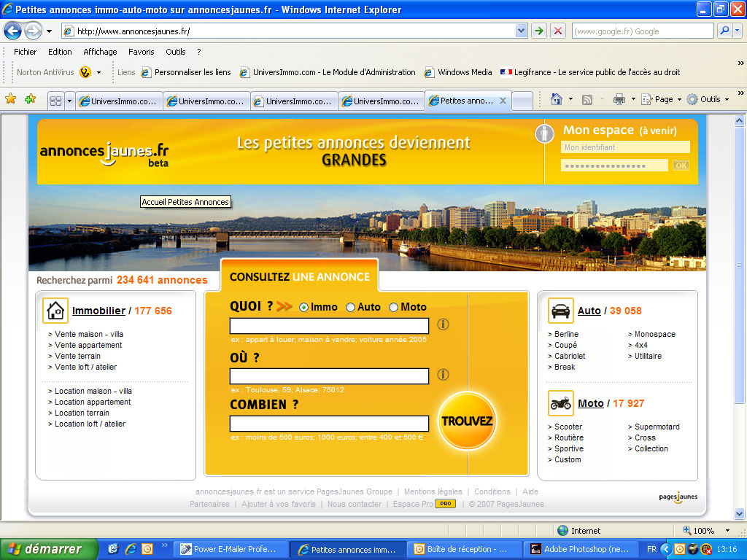Click the COMBIEN price input field
Screen dimensions: 747x560
[329, 424]
